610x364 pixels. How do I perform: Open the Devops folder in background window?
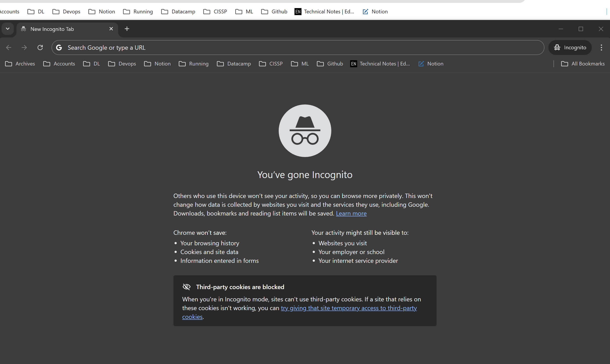pyautogui.click(x=66, y=12)
